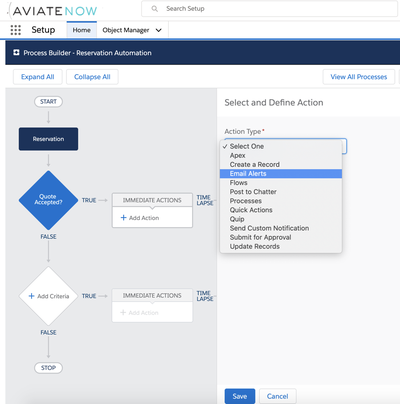Click the AviateNow logo
The width and height of the screenshot is (400, 404).
click(x=53, y=11)
